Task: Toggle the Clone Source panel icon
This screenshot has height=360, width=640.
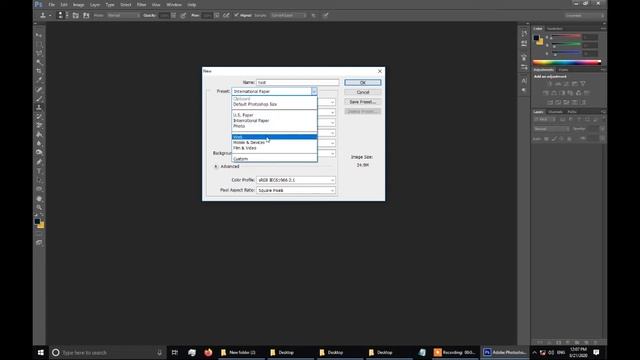Action: point(86,16)
